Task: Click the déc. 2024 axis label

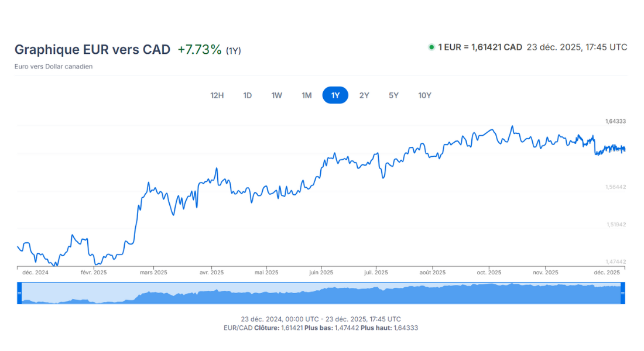Action: (x=35, y=273)
